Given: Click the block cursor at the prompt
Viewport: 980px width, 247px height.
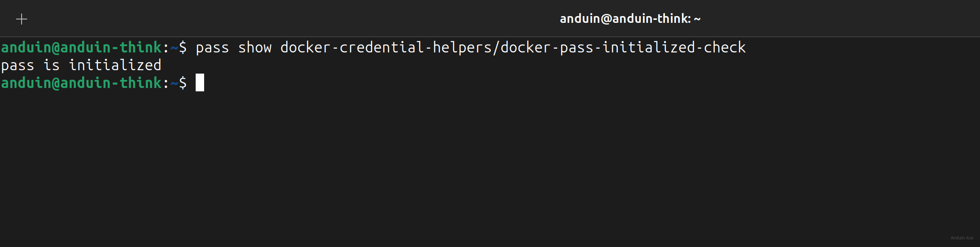Looking at the screenshot, I should (200, 82).
